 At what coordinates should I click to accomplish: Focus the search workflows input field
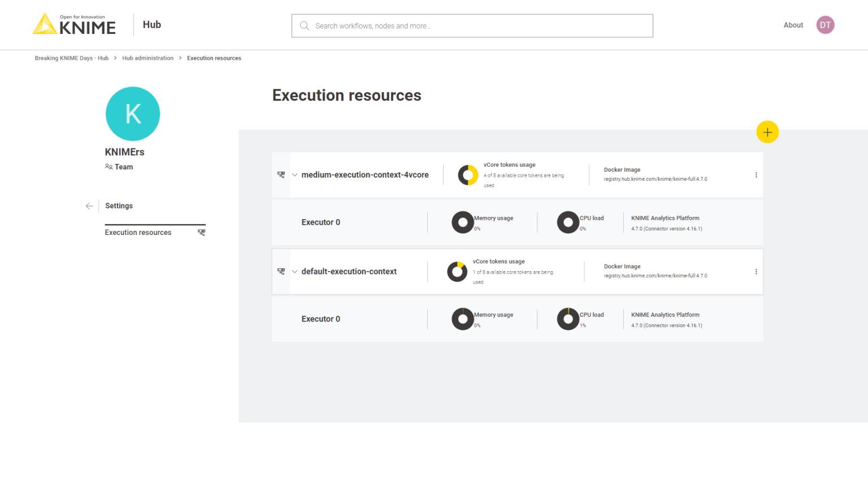point(472,26)
